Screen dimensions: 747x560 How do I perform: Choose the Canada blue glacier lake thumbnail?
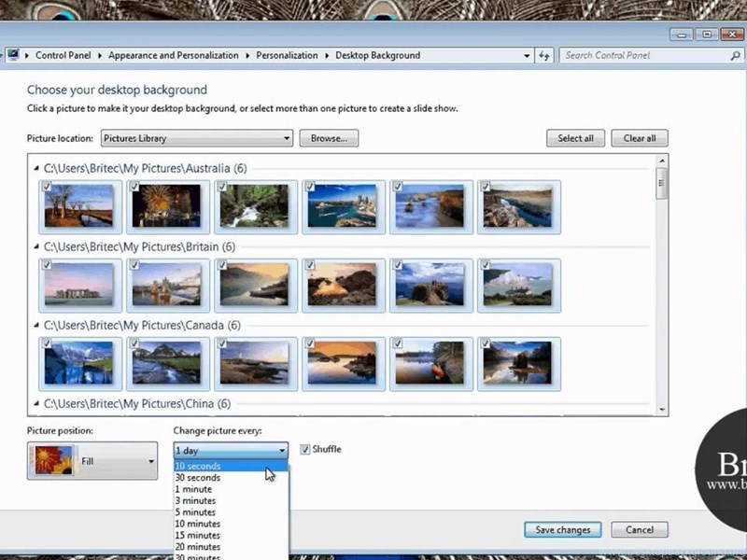pyautogui.click(x=80, y=364)
